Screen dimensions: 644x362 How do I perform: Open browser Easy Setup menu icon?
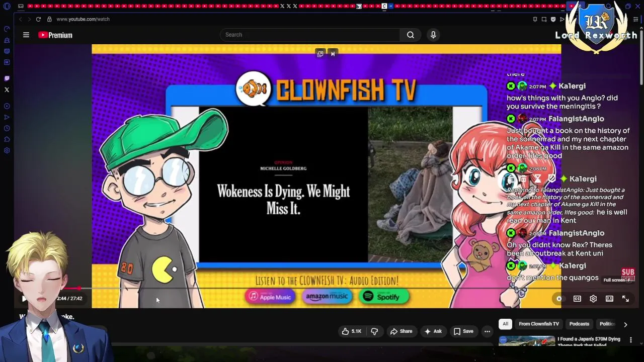click(635, 19)
